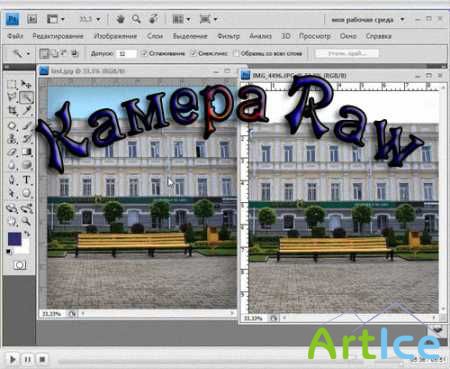Toggle the Смеж.пикс checkbox

tap(193, 53)
